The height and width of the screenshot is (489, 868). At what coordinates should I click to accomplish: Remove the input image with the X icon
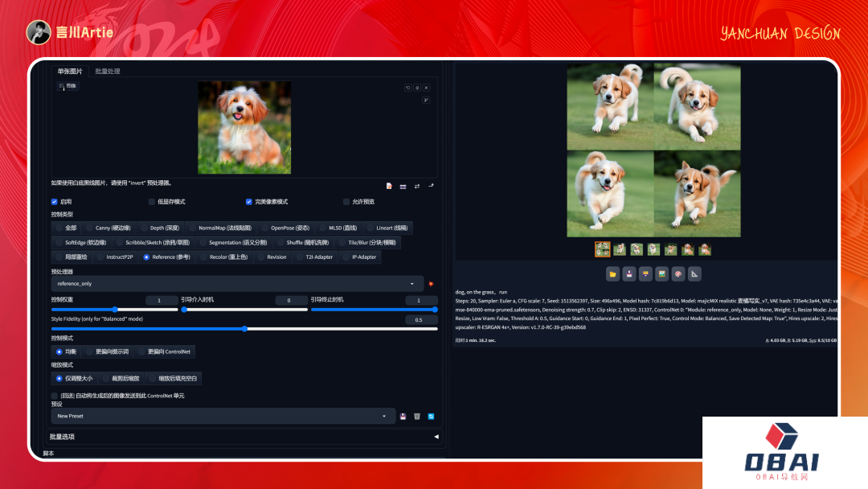(426, 88)
